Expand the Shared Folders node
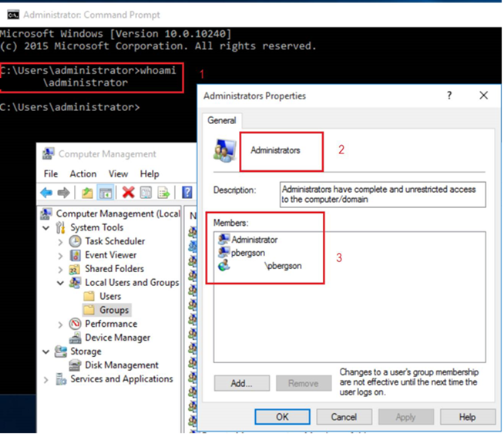Viewport: 504px width, 434px height. coord(60,269)
